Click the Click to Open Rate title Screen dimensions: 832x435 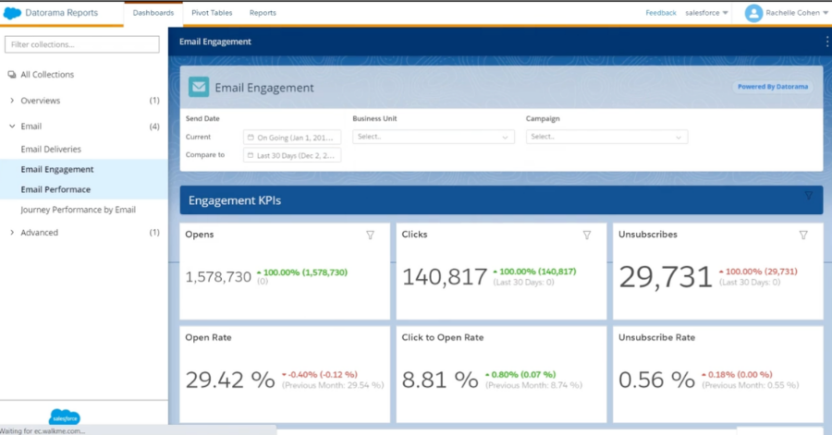[443, 337]
